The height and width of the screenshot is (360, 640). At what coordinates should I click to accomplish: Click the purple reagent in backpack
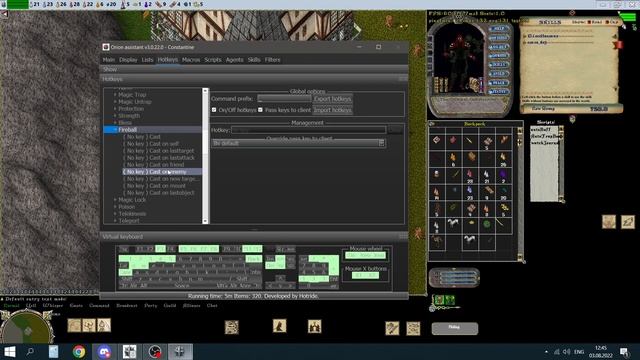click(x=503, y=175)
